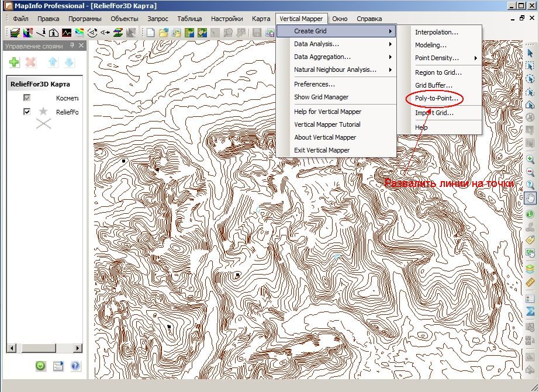Click the ReliefFo layer cross line style swatch
Screen dimensions: 539x392
point(43,124)
